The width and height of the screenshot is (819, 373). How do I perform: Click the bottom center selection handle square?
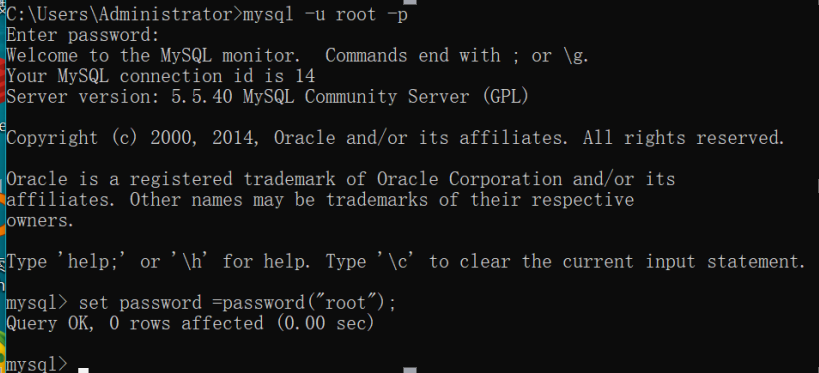tap(411, 370)
